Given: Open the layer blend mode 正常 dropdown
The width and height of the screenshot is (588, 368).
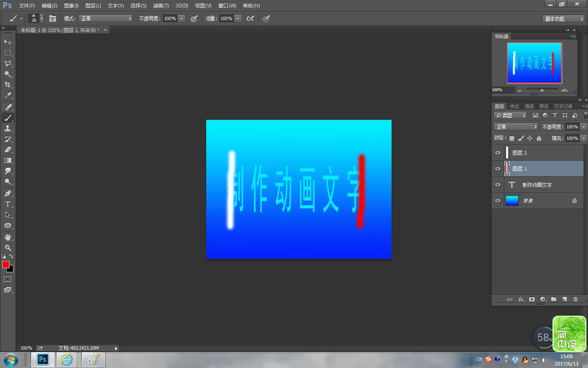Looking at the screenshot, I should point(516,127).
